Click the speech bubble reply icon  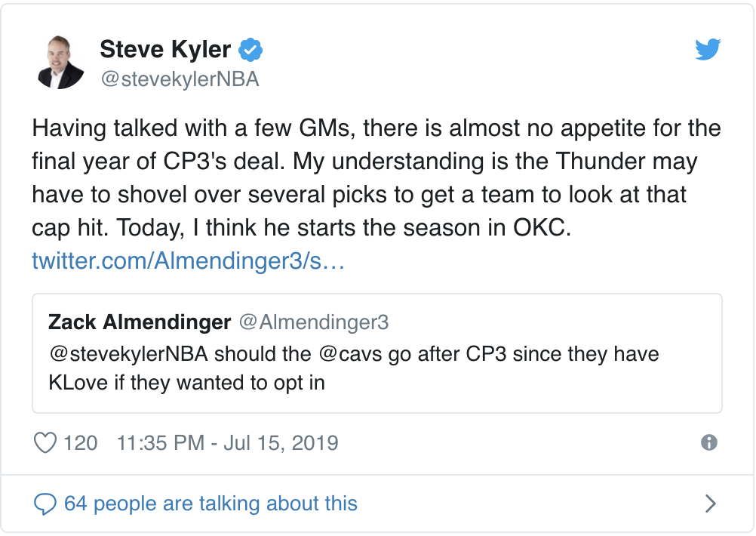point(46,504)
